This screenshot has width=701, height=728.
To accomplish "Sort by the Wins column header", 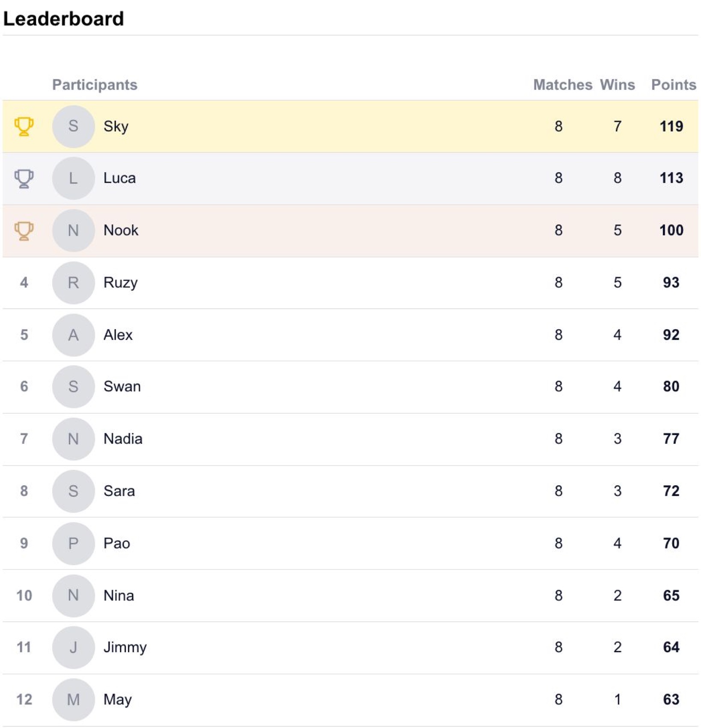I will click(x=617, y=85).
